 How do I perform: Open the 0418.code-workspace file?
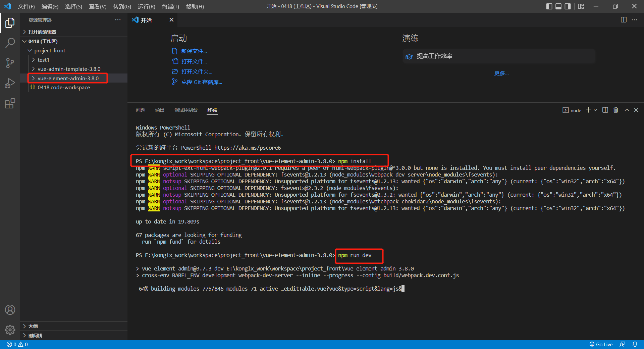click(x=64, y=87)
